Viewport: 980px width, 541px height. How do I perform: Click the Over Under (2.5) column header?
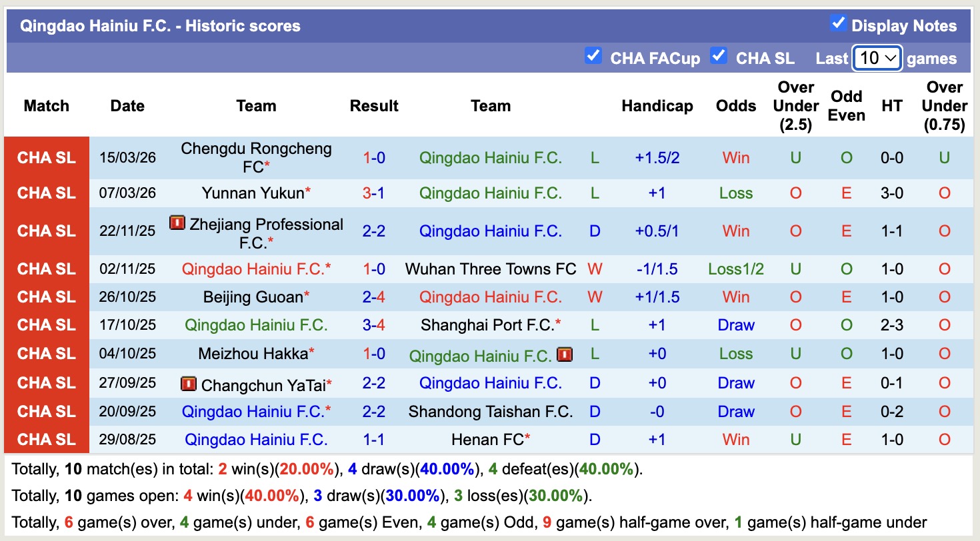point(796,106)
